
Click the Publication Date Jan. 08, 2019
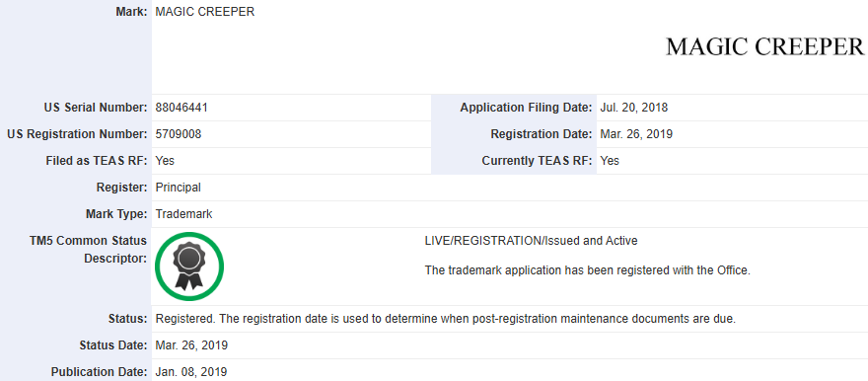(x=191, y=372)
